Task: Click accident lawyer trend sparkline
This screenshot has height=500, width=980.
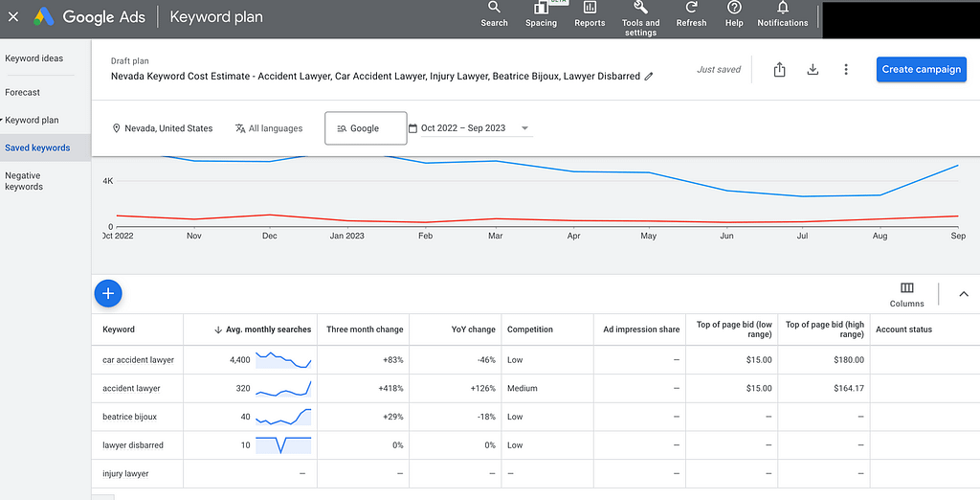Action: point(283,388)
